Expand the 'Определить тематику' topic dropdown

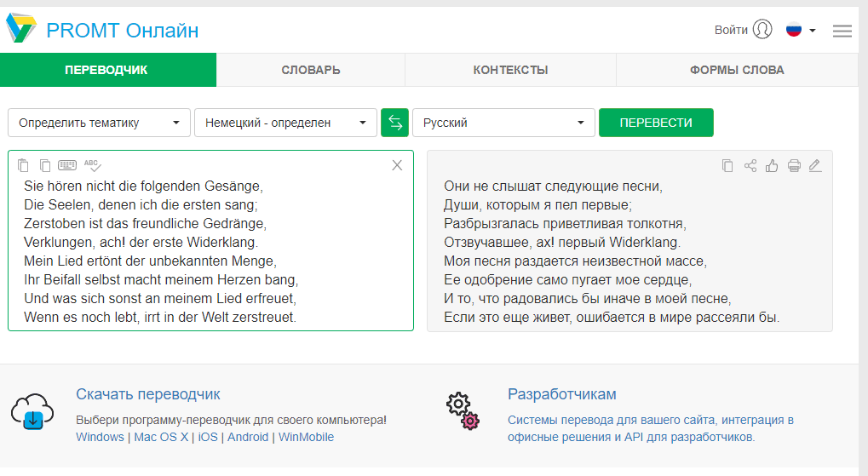(x=99, y=123)
